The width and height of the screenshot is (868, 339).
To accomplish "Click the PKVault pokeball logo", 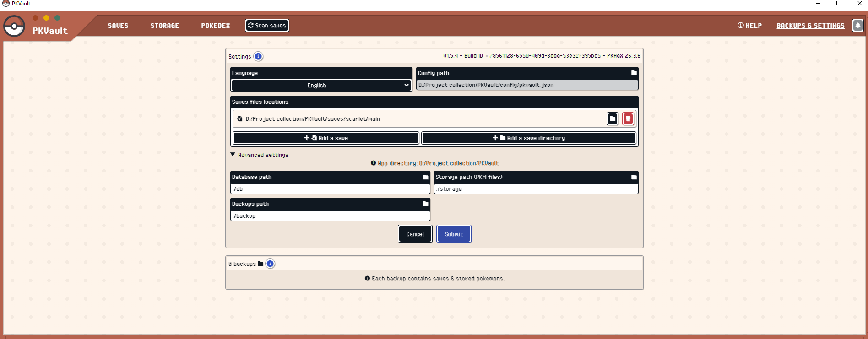I will pyautogui.click(x=14, y=26).
